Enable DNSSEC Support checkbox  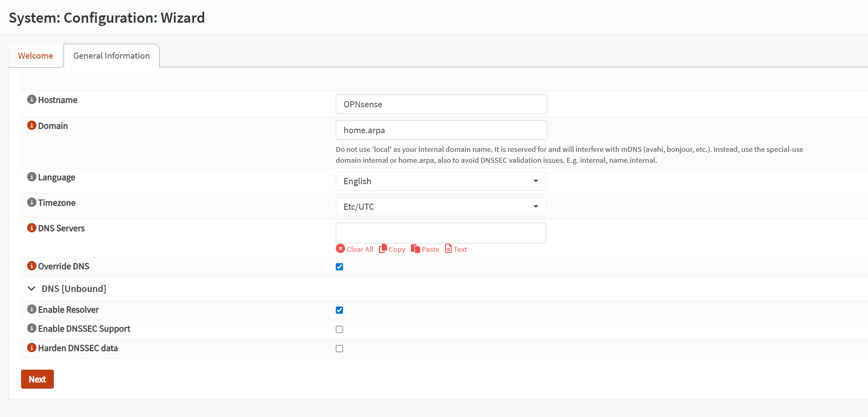pyautogui.click(x=339, y=330)
